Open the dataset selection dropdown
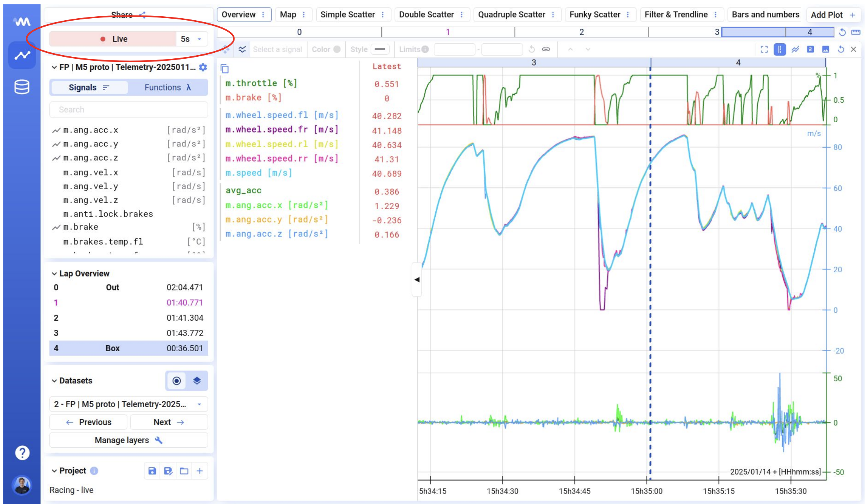865x504 pixels. point(129,404)
